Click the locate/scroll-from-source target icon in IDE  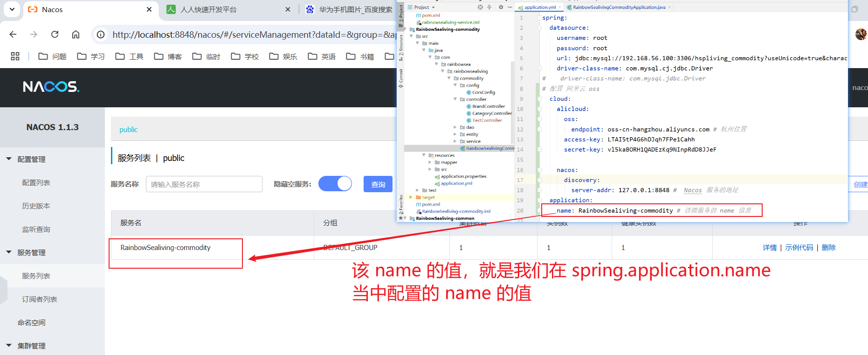pyautogui.click(x=480, y=7)
